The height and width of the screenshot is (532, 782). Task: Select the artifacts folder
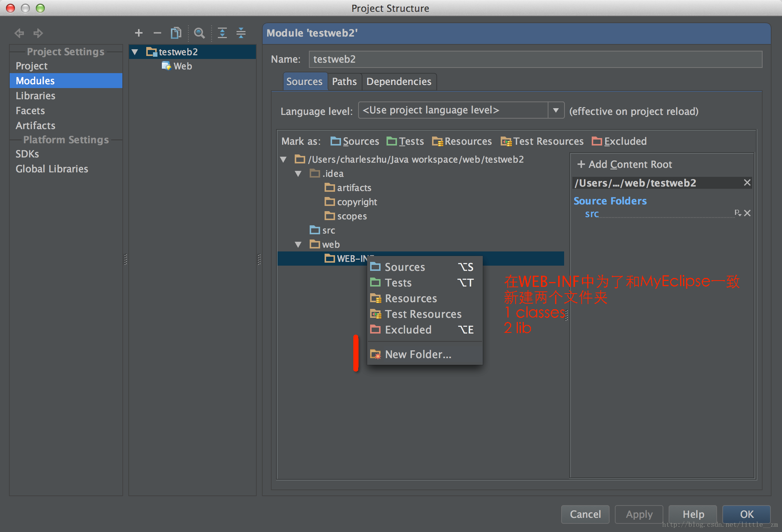(348, 188)
